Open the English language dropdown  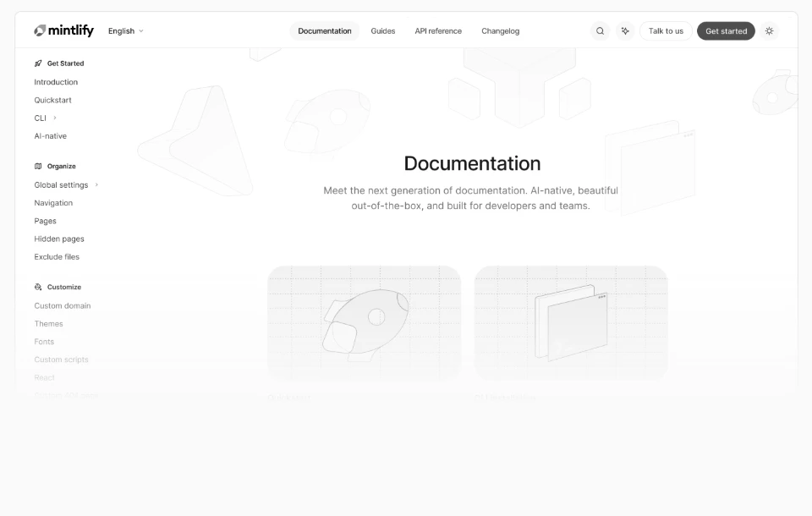point(126,31)
